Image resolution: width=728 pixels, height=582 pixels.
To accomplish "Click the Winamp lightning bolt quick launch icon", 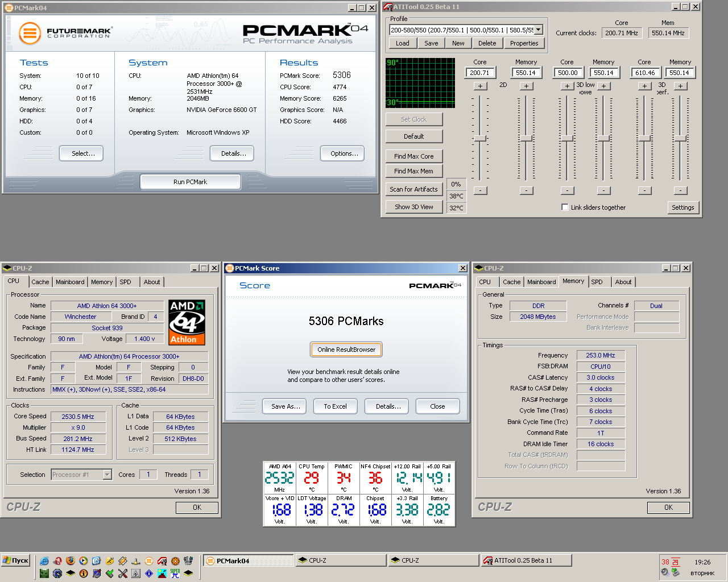I will [x=122, y=561].
